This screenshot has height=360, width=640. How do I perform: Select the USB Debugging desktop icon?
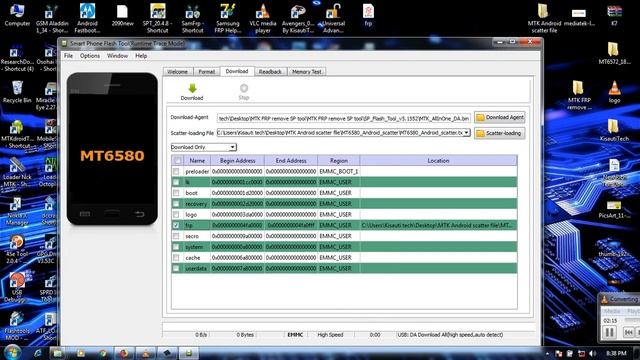tap(17, 287)
